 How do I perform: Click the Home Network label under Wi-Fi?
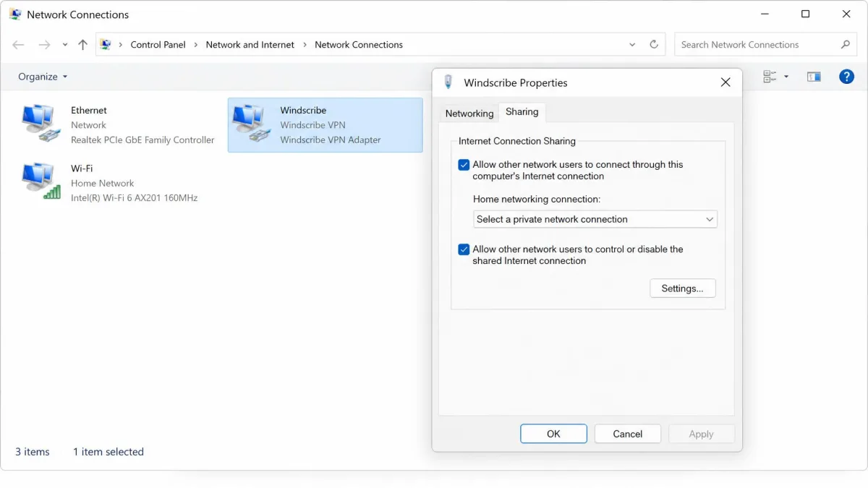(102, 184)
